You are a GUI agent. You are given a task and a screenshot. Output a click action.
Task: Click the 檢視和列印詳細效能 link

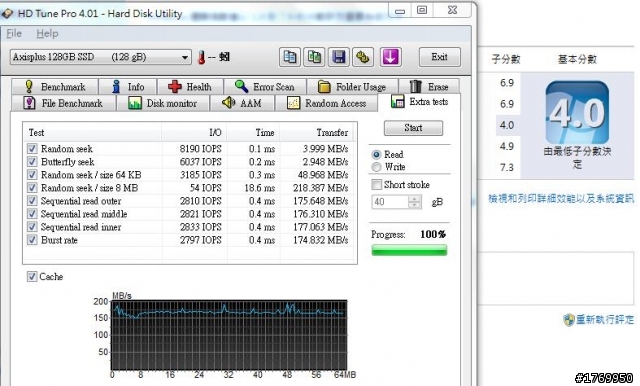pyautogui.click(x=562, y=199)
